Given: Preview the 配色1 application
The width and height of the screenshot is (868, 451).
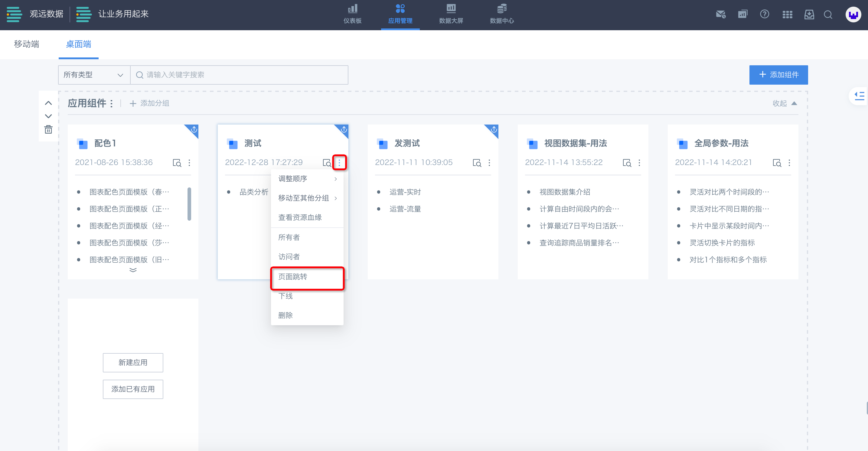Looking at the screenshot, I should tap(177, 163).
